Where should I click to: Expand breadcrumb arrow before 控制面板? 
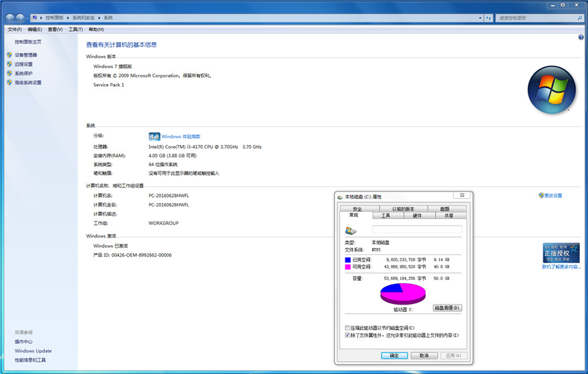[41, 17]
